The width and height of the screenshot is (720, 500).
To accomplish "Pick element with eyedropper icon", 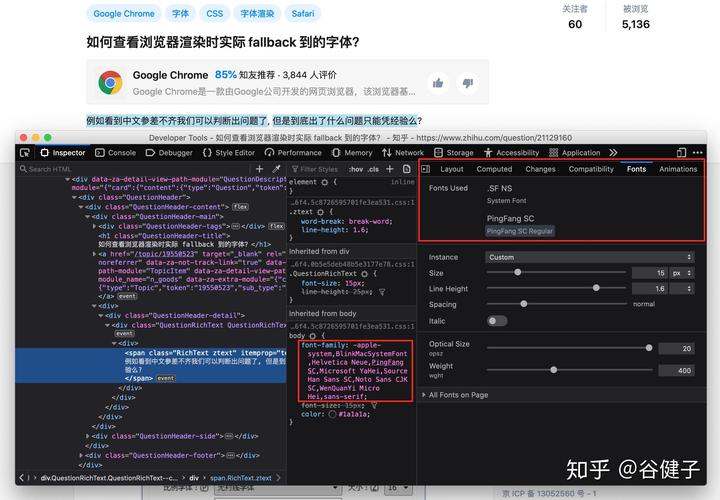I will pos(276,169).
